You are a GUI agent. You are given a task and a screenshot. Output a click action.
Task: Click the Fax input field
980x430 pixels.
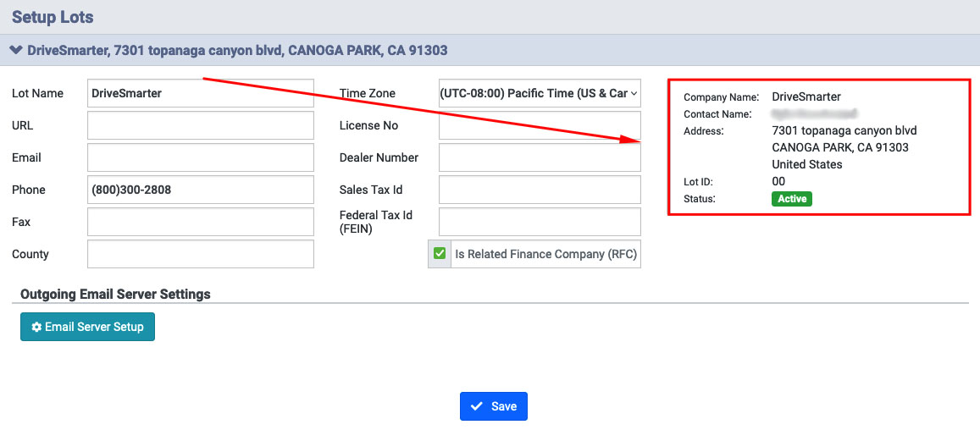pos(200,222)
